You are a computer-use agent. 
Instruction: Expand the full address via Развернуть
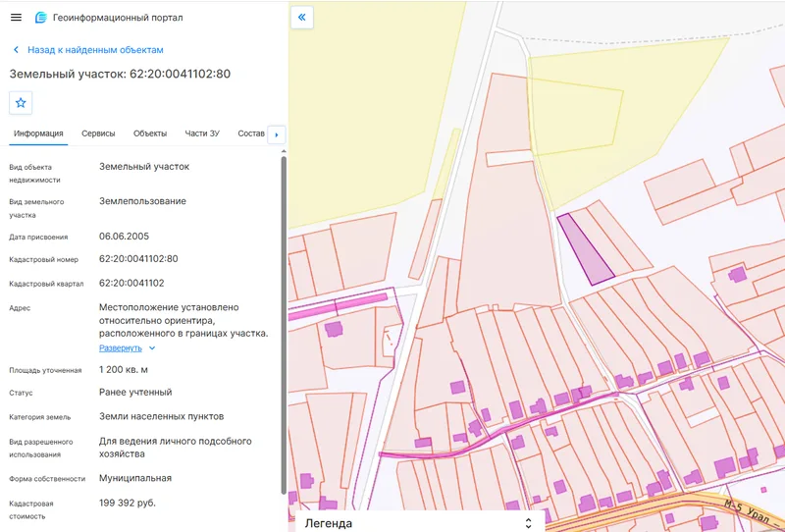(120, 348)
